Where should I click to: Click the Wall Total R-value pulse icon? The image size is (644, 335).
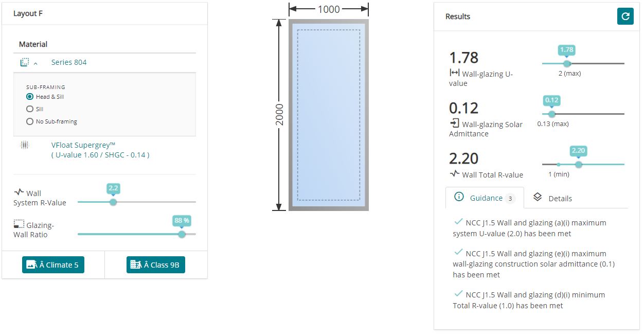[x=454, y=174]
